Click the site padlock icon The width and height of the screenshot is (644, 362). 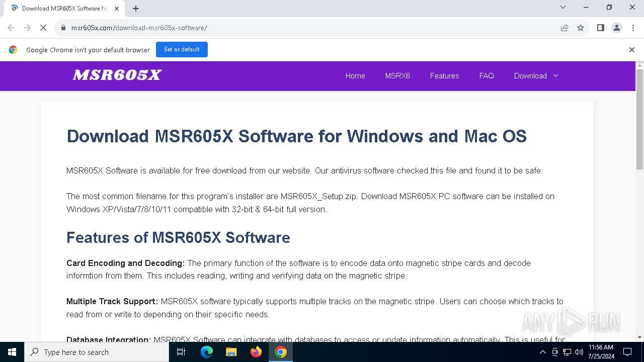click(x=63, y=28)
